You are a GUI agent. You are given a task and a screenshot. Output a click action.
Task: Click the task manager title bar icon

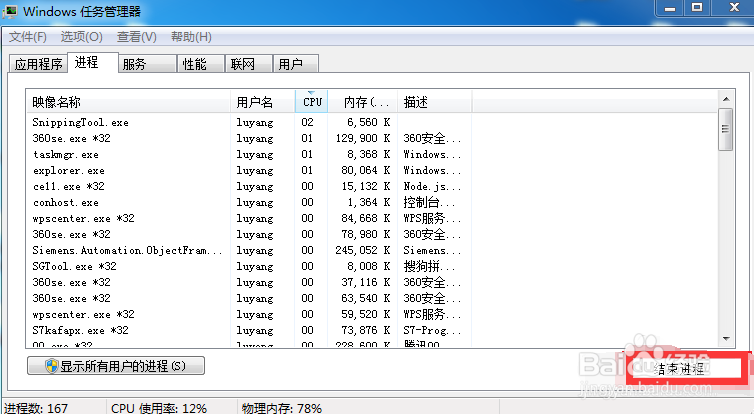tap(10, 11)
